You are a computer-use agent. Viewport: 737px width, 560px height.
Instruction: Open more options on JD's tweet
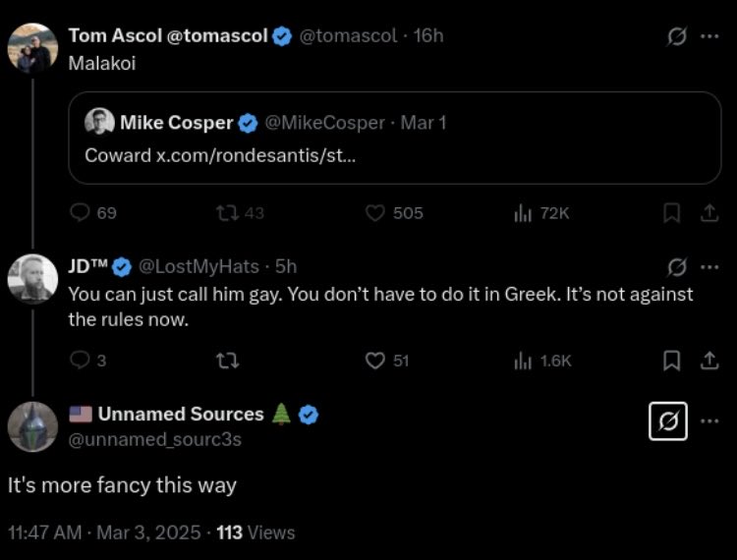[709, 267]
